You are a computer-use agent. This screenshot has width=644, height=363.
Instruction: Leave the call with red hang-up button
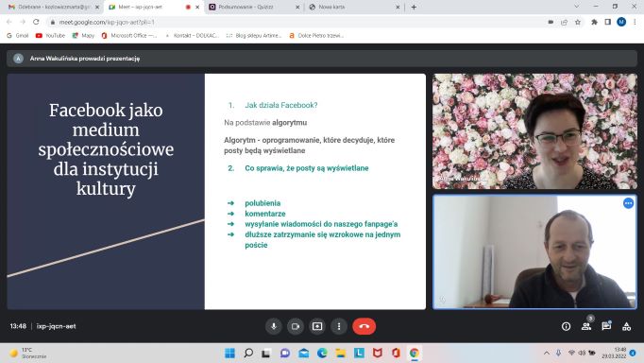(x=364, y=326)
